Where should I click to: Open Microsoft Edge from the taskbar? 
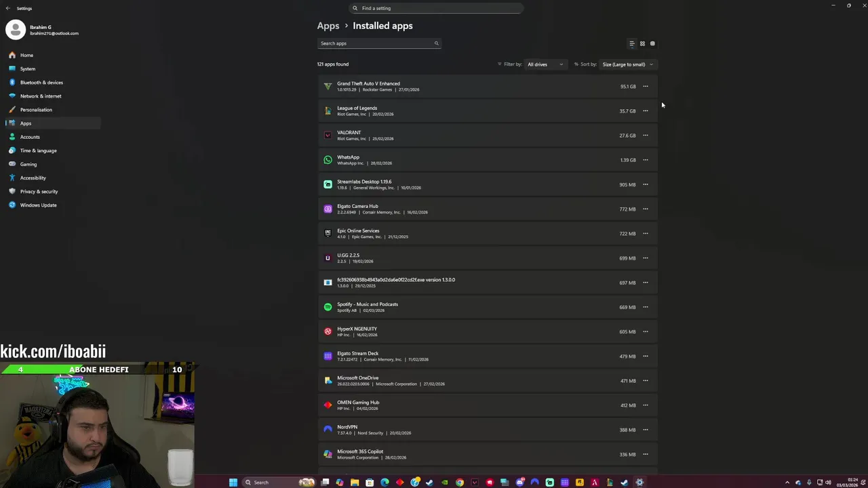coord(384,482)
